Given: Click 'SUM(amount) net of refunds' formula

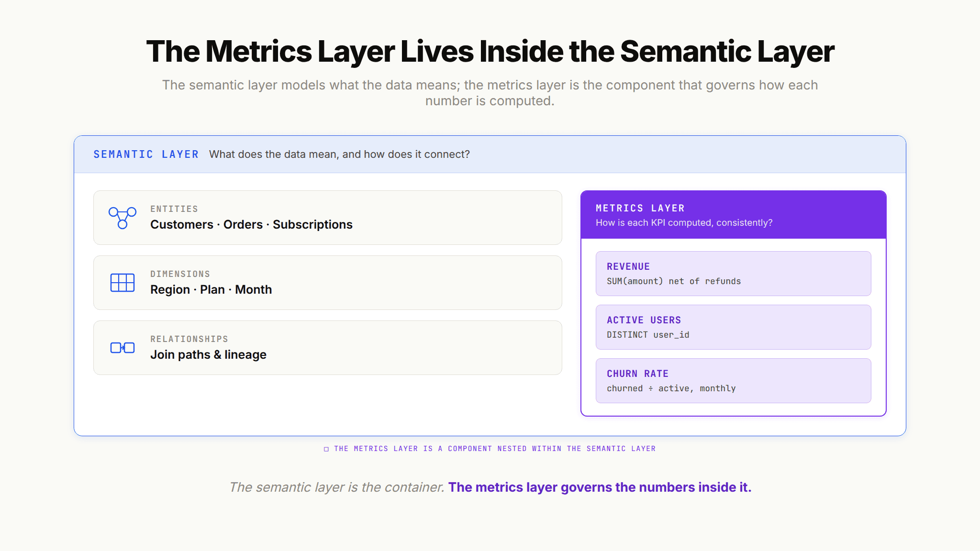Looking at the screenshot, I should point(674,281).
